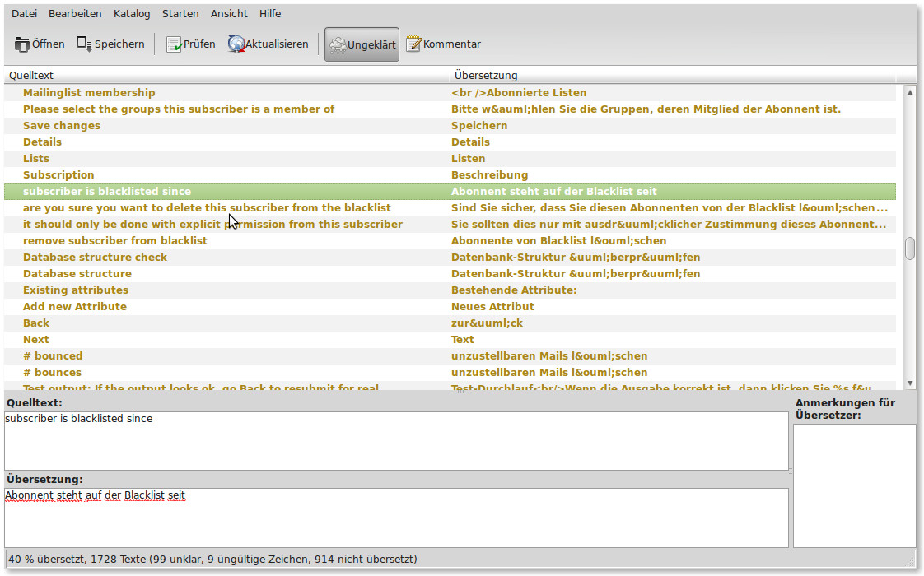Click scrollbar up arrow in list
The width and height of the screenshot is (924, 576).
coord(910,92)
